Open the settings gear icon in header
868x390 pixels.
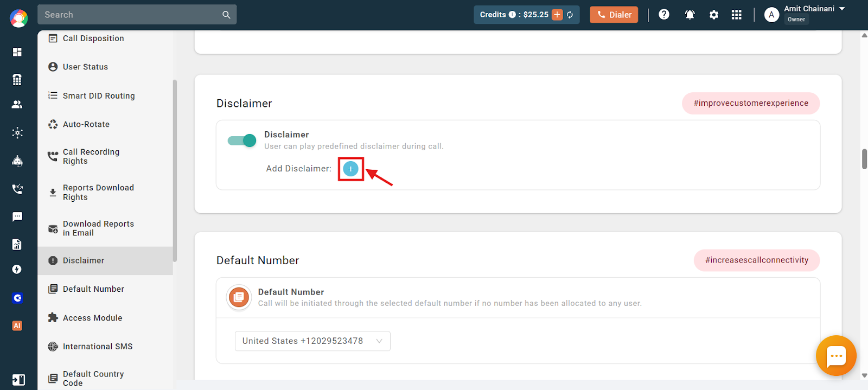coord(714,15)
